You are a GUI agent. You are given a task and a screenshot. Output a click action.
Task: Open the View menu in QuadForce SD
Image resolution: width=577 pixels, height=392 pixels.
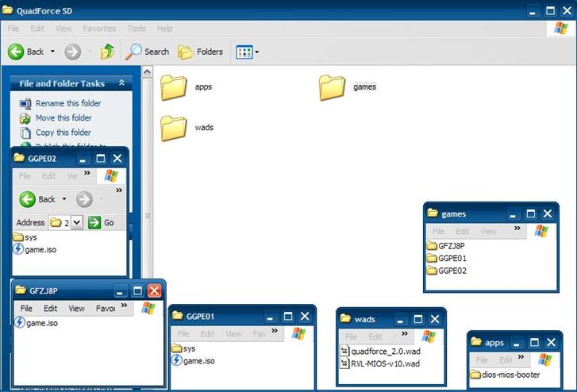tap(63, 29)
